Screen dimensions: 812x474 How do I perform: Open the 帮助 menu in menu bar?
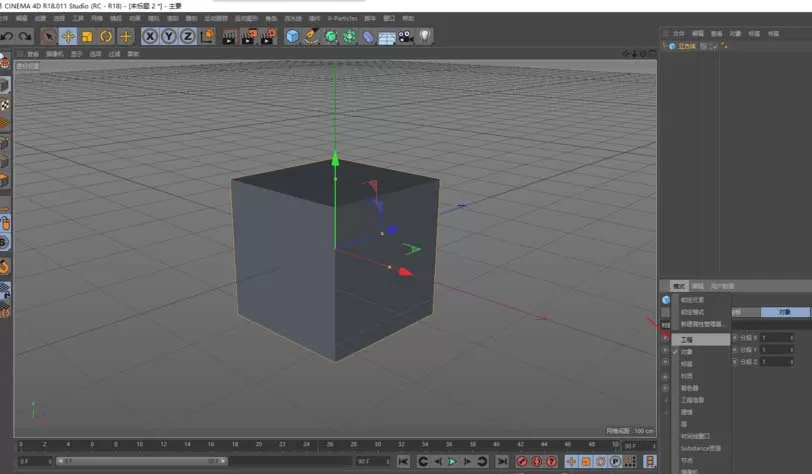point(408,19)
